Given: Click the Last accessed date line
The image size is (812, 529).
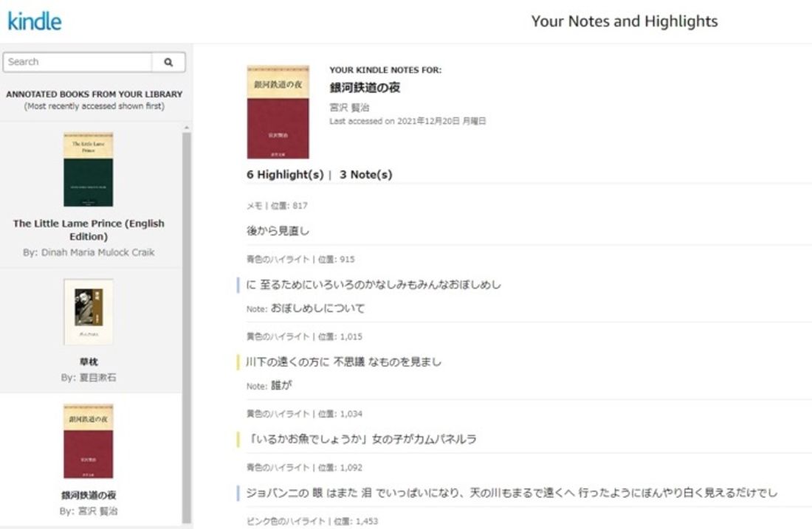Looking at the screenshot, I should click(x=407, y=121).
